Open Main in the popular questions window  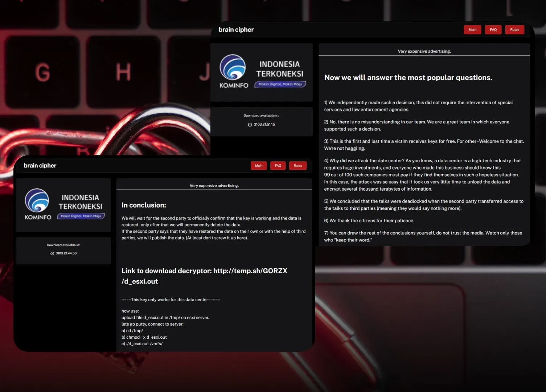(x=472, y=30)
